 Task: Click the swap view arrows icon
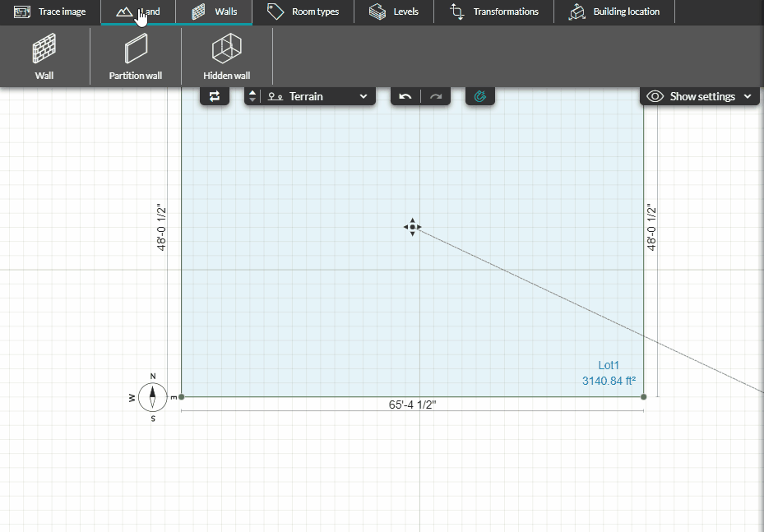pyautogui.click(x=215, y=96)
